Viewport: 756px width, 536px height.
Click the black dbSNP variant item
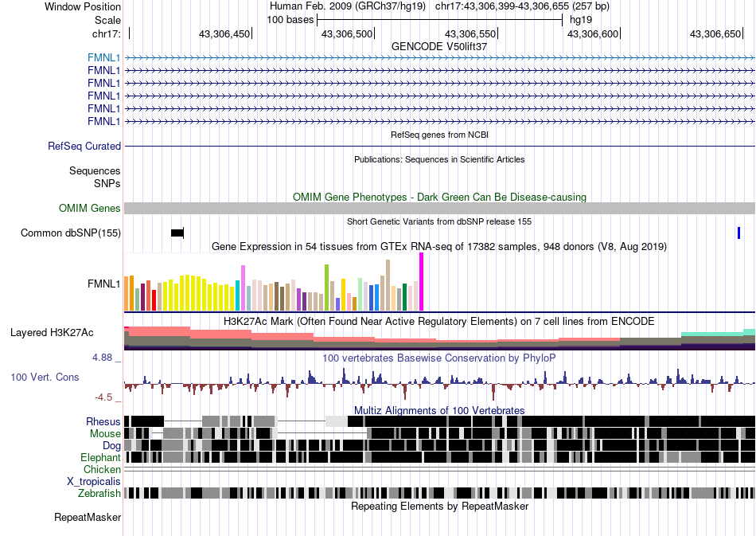tap(177, 233)
